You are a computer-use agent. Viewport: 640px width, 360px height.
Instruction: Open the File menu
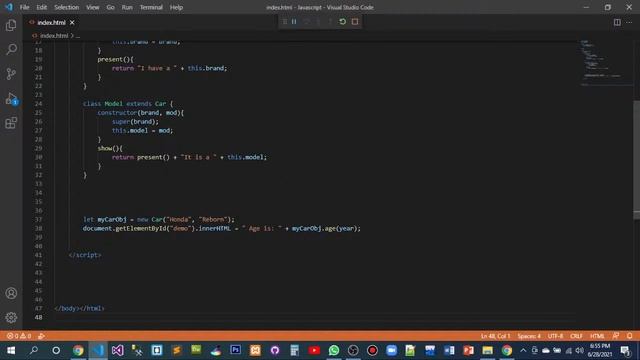click(x=24, y=7)
